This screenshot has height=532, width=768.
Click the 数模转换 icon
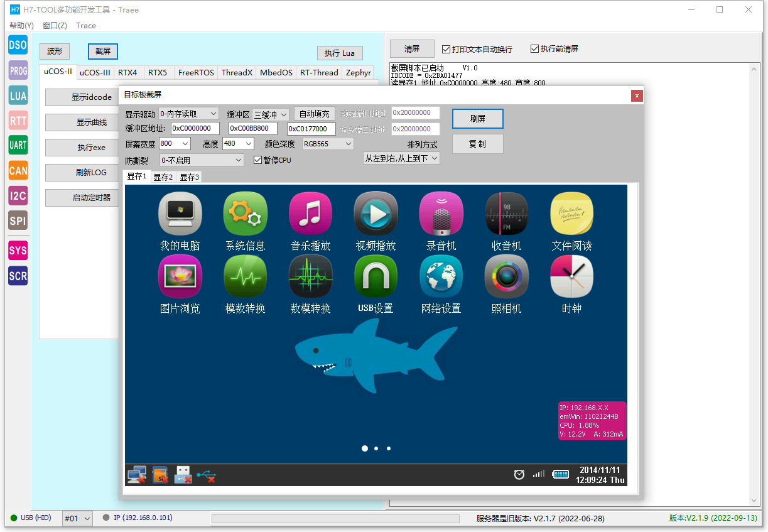(311, 276)
